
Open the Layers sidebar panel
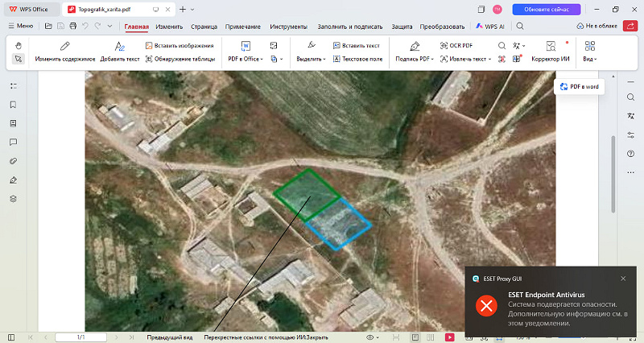pyautogui.click(x=13, y=199)
